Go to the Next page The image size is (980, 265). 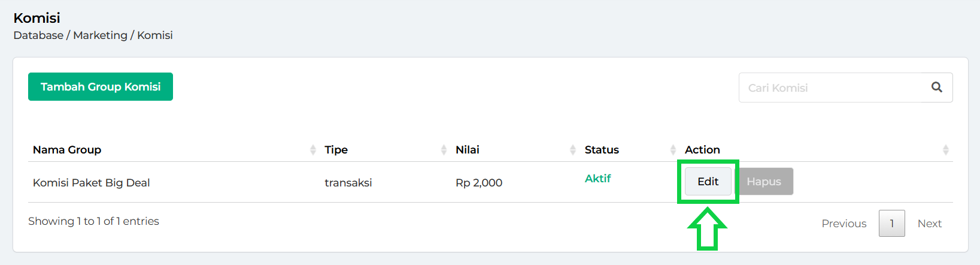[930, 224]
